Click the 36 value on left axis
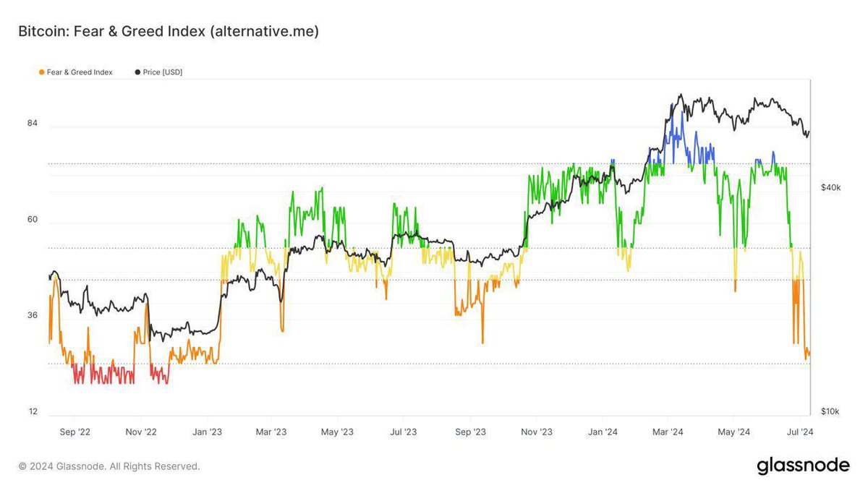Viewport: 868px width, 488px height. (x=33, y=315)
